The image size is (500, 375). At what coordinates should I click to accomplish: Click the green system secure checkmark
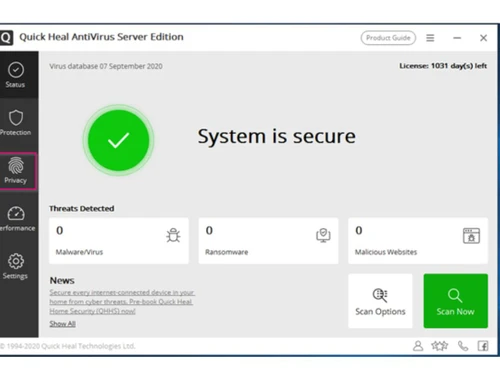pos(118,140)
